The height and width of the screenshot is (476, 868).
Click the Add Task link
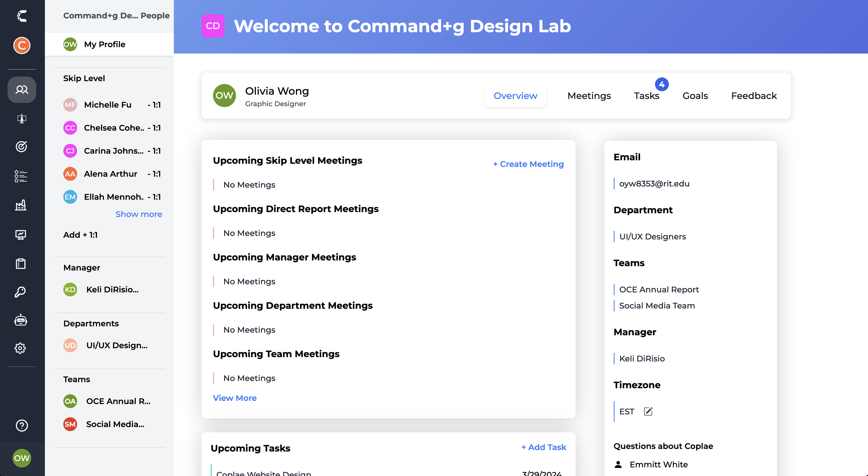(x=544, y=447)
